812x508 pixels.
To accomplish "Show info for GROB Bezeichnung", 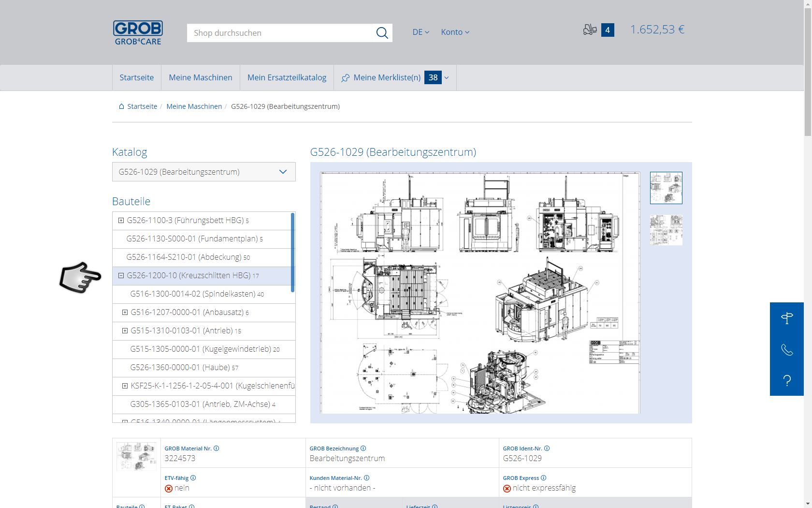I will [363, 448].
